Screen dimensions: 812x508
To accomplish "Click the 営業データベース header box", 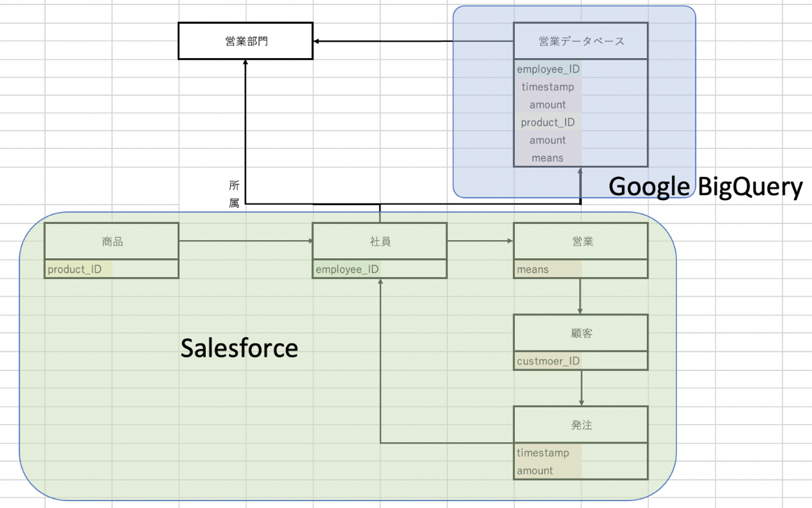I will pyautogui.click(x=580, y=41).
